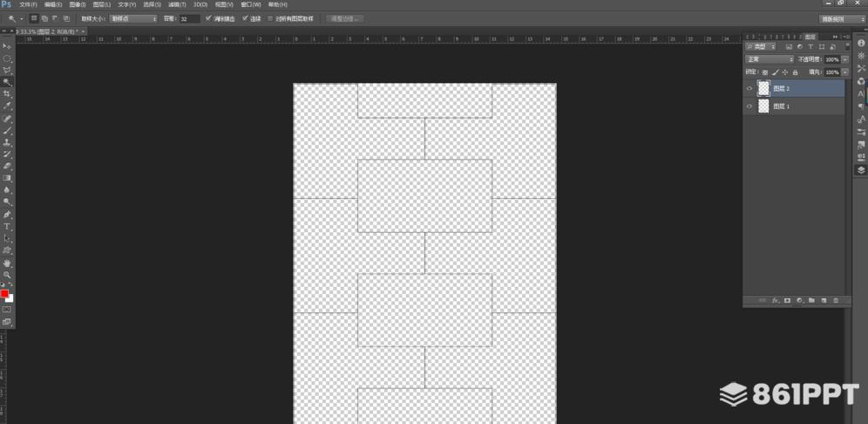Toggle anti-alias checkbox
This screenshot has height=424, width=868.
click(208, 18)
